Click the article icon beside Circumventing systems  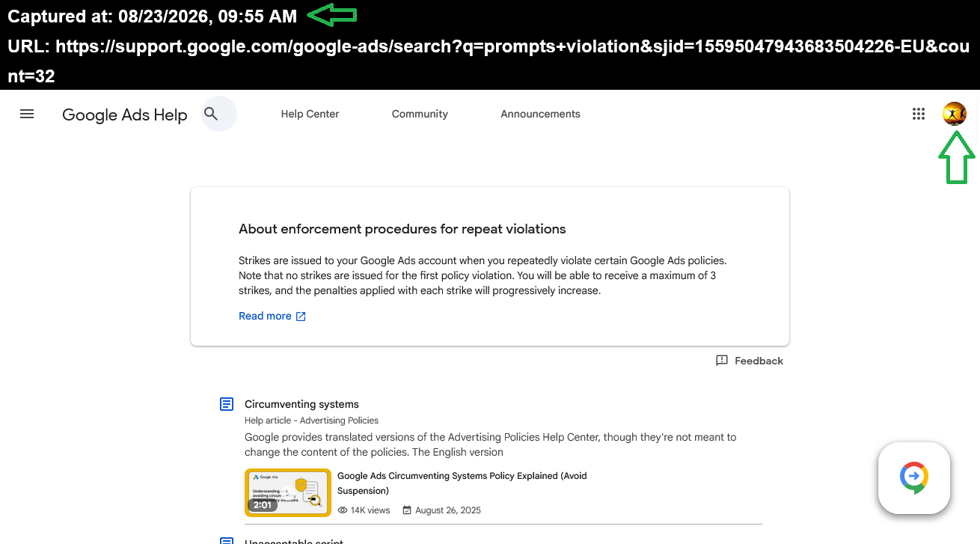(227, 404)
